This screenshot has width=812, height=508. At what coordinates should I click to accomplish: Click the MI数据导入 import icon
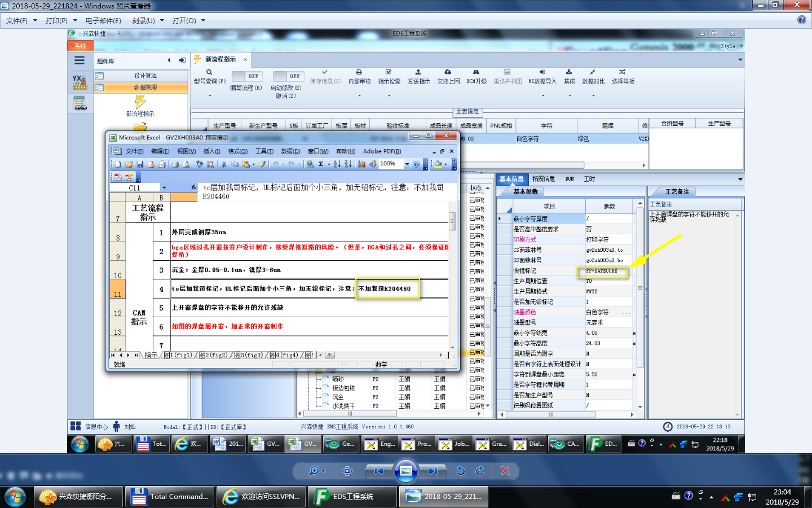[542, 72]
